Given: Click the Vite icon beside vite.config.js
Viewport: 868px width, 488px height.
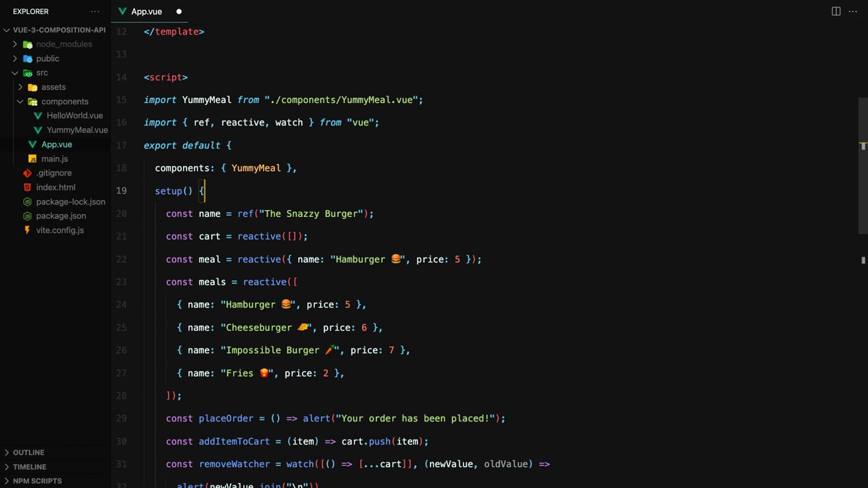Looking at the screenshot, I should (x=27, y=230).
